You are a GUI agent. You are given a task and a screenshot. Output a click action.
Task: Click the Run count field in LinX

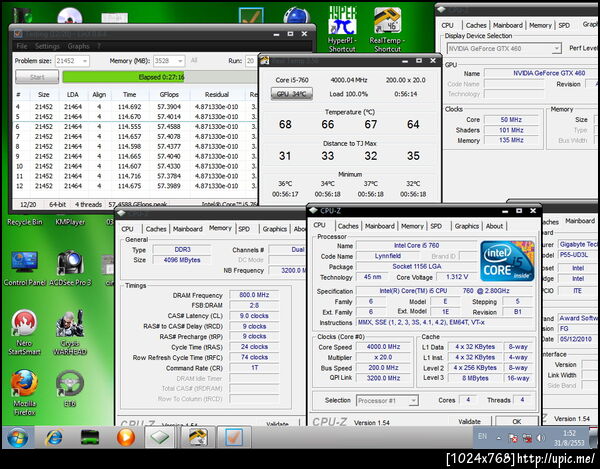(251, 61)
